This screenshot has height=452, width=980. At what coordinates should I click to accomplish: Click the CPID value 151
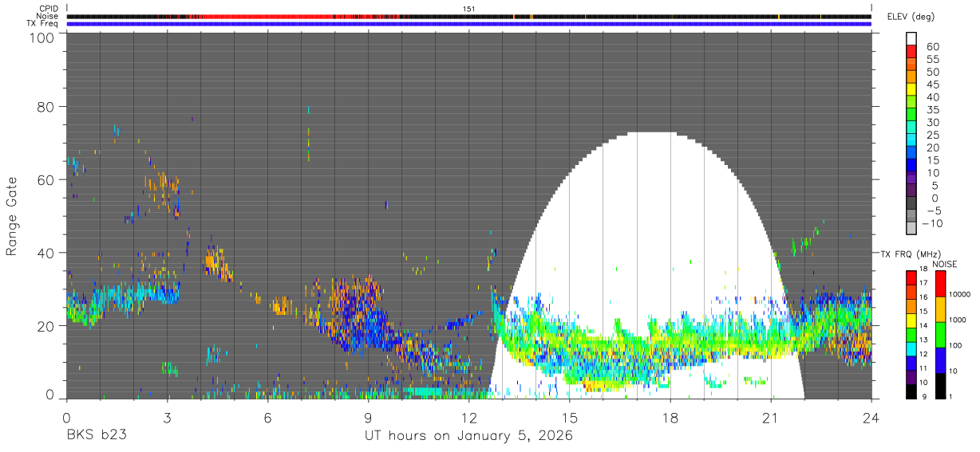tap(469, 9)
